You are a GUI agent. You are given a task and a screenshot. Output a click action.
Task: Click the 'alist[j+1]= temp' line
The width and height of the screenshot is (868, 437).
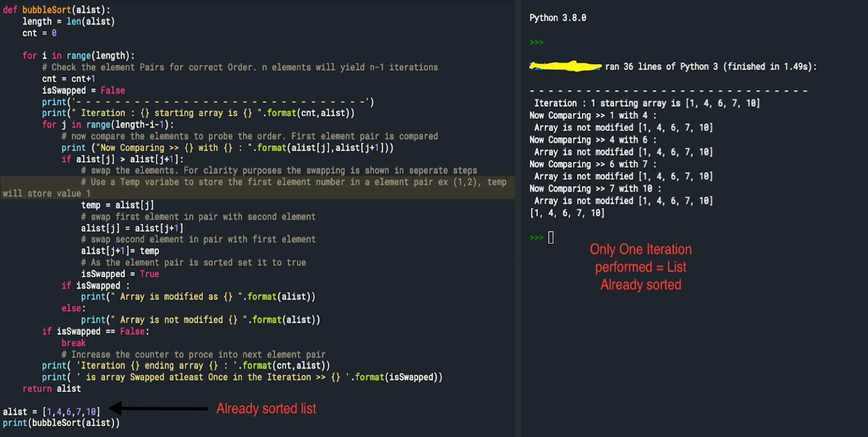(x=120, y=251)
